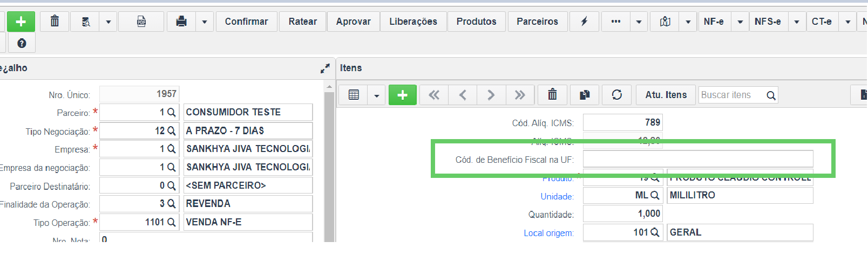Image resolution: width=868 pixels, height=262 pixels.
Task: Open the CT-e menu
Action: click(x=822, y=22)
